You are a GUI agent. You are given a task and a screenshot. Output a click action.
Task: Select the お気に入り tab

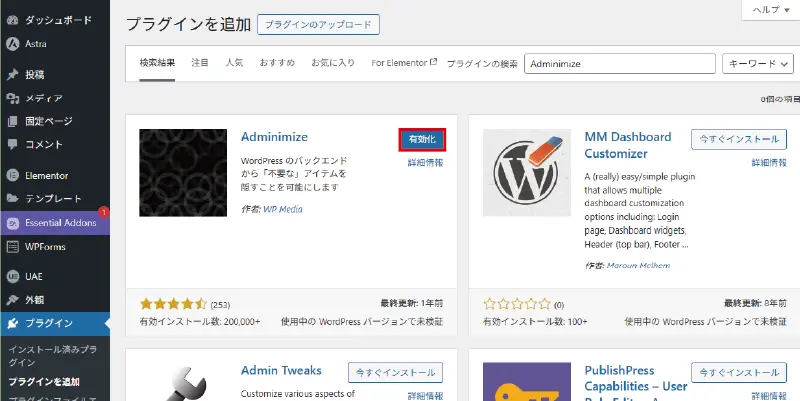coord(333,63)
